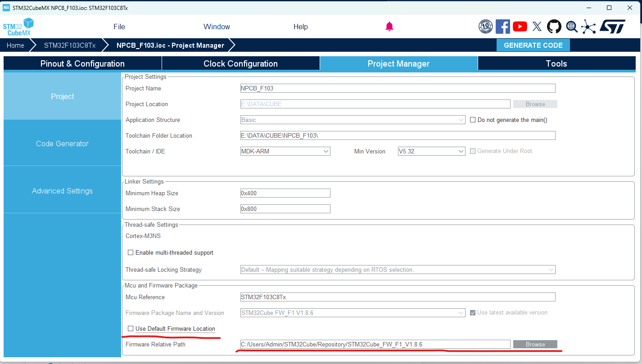Expand the Toolchain / IDE dropdown
This screenshot has height=364, width=642.
(285, 152)
